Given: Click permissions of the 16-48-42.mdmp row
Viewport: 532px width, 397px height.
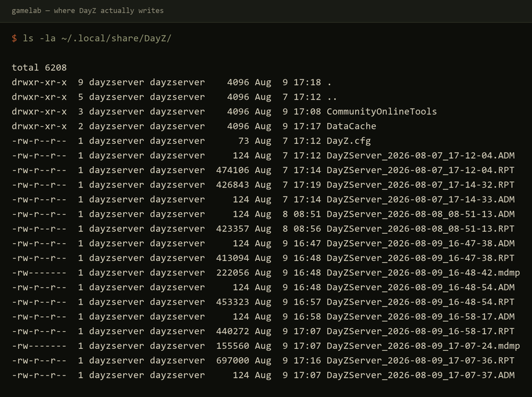Looking at the screenshot, I should coord(39,273).
